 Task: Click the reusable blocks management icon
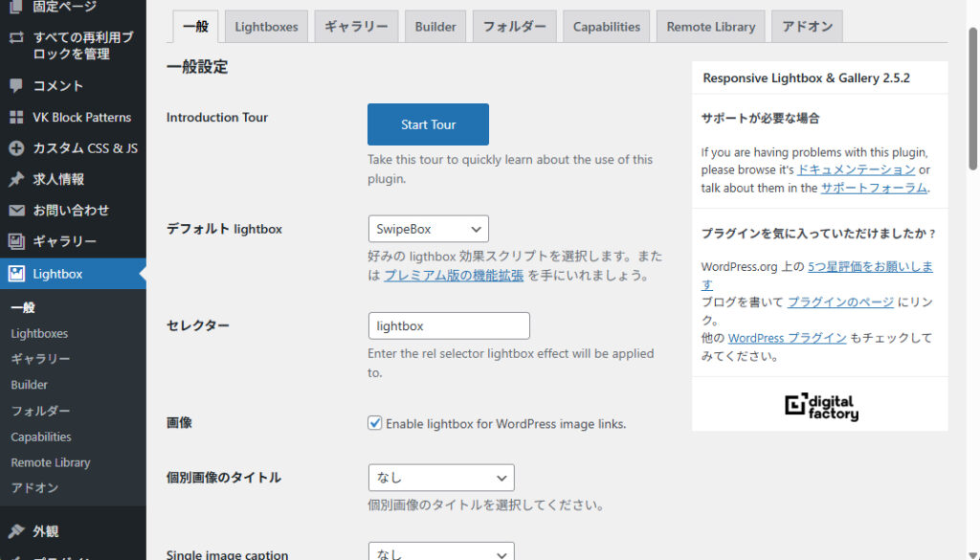(x=17, y=37)
